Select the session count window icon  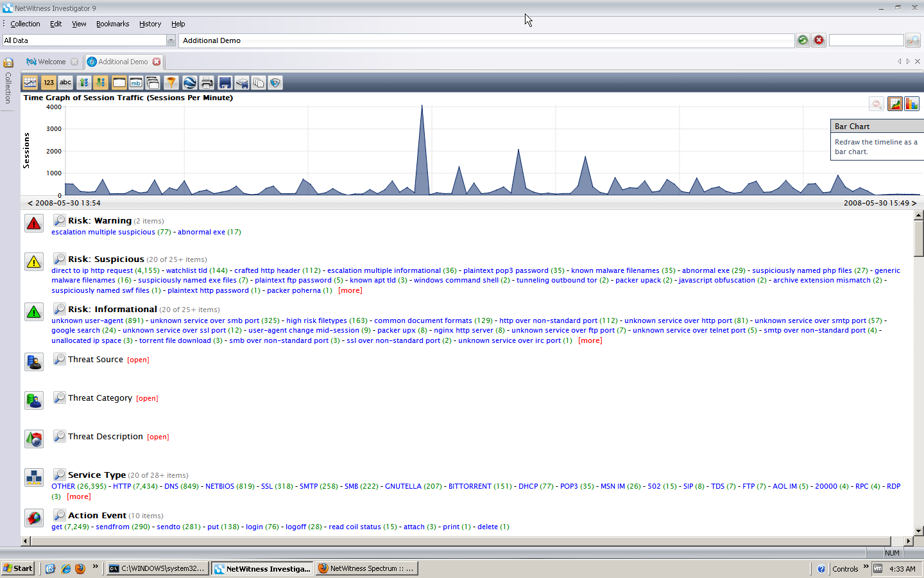pyautogui.click(x=119, y=82)
